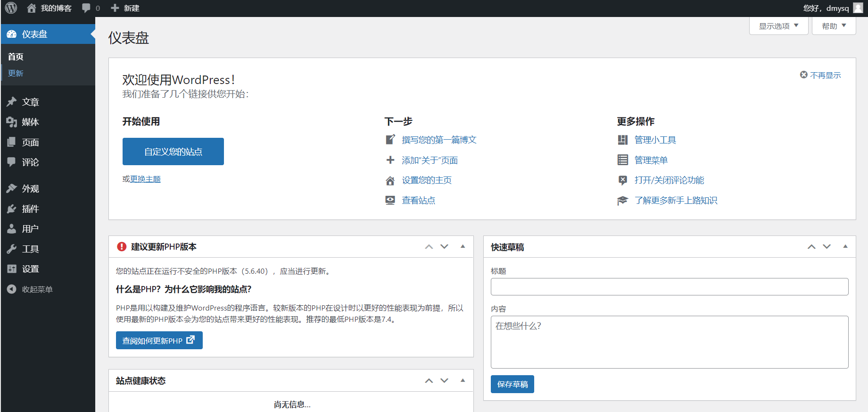Click the graduation cap icon beside 了解更多新手上路知识
The image size is (868, 412).
tap(623, 201)
